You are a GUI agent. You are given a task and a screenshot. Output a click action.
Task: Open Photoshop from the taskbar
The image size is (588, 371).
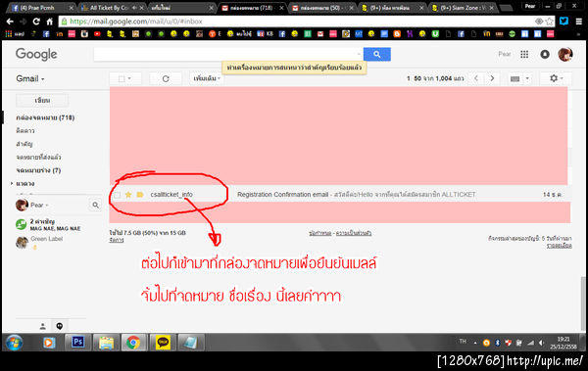click(x=78, y=343)
